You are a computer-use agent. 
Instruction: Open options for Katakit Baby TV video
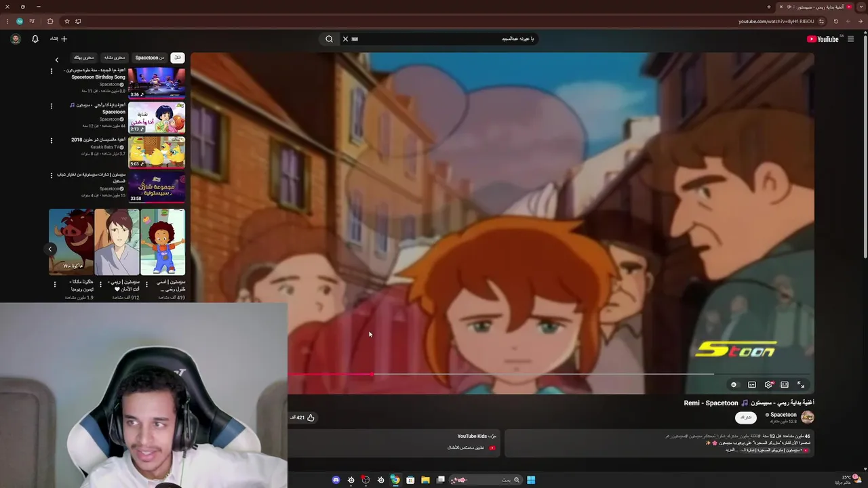coord(51,140)
